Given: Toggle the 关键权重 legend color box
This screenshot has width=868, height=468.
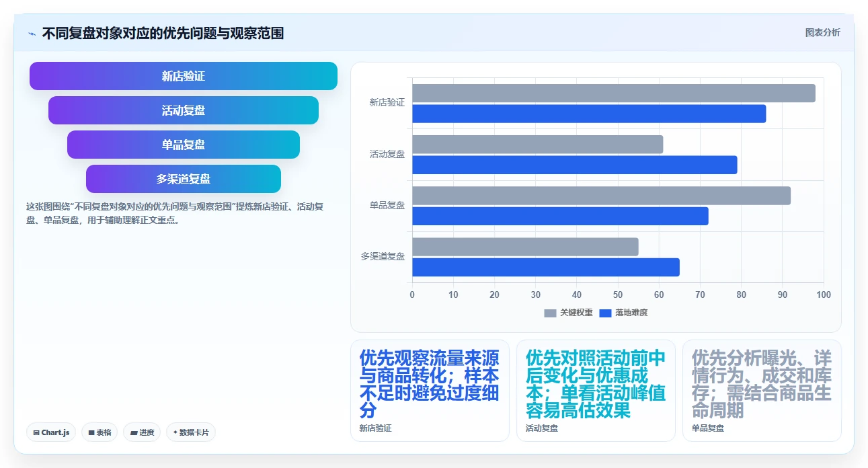Looking at the screenshot, I should 550,313.
